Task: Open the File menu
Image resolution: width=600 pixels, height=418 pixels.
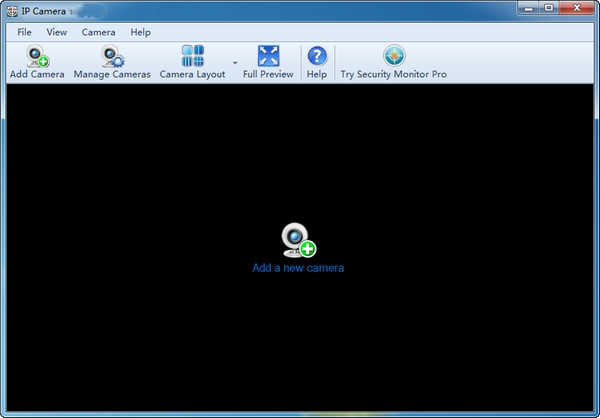Action: pos(24,32)
